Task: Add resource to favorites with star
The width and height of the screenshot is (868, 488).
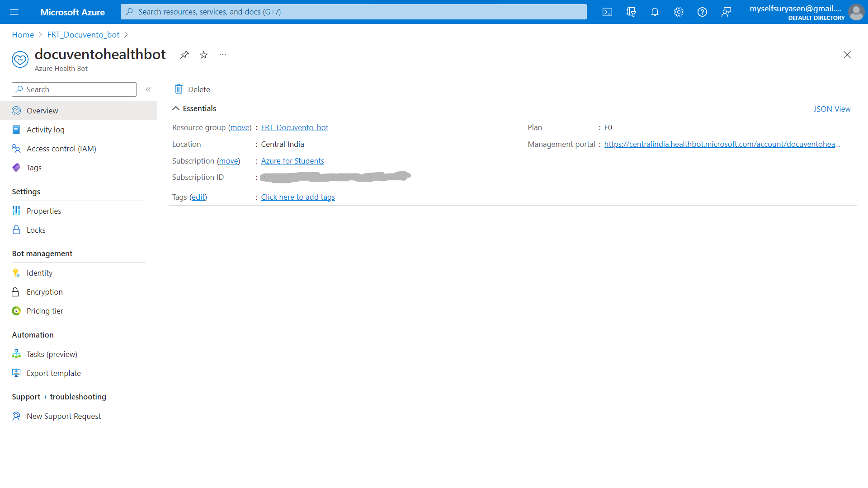Action: click(204, 55)
